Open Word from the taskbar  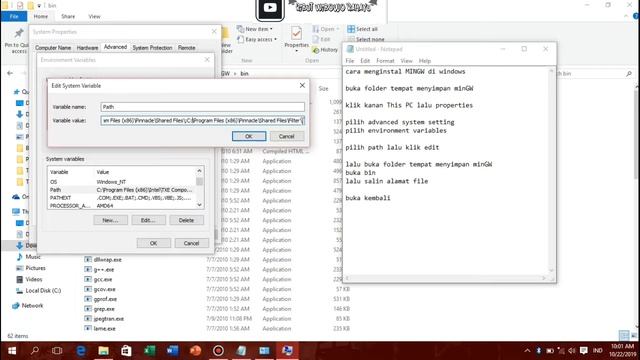tap(172, 351)
